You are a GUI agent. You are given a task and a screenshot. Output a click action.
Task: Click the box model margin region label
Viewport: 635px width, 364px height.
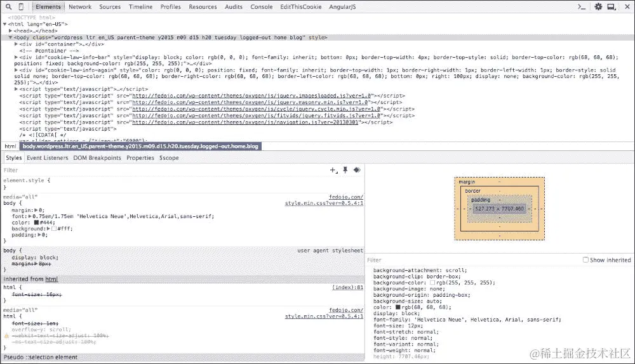pyautogui.click(x=467, y=182)
